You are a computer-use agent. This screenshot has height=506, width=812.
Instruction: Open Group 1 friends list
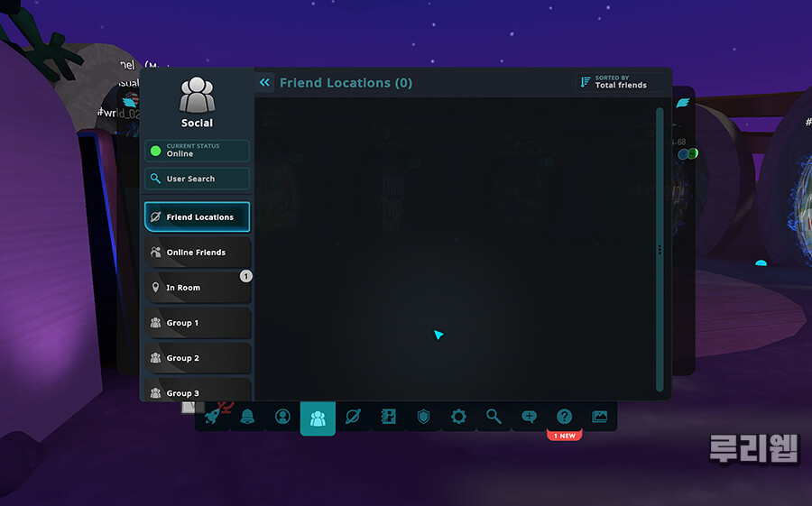[197, 323]
